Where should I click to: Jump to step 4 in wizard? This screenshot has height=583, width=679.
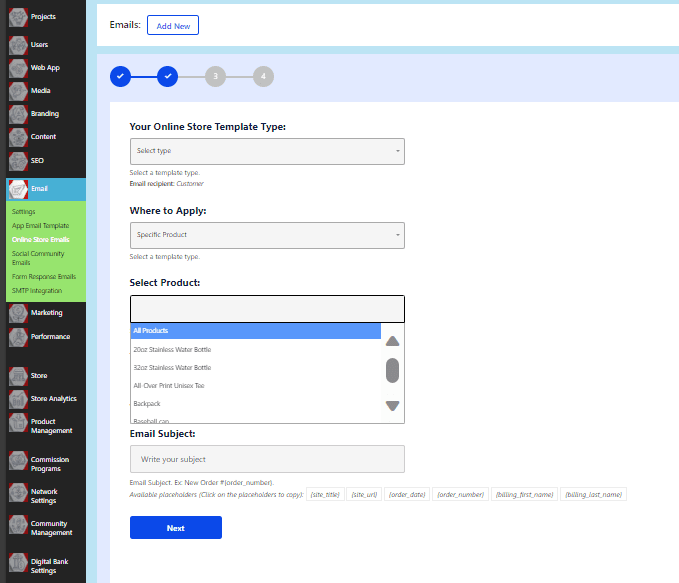coord(263,75)
